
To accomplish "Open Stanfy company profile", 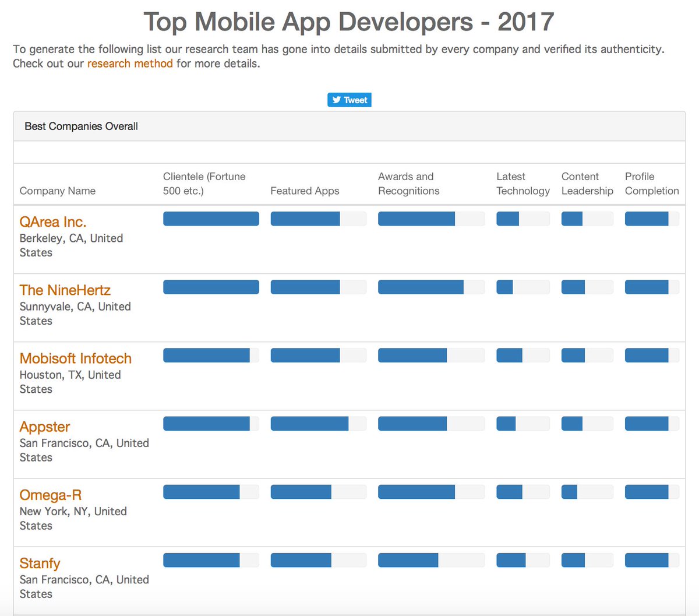I will (x=40, y=564).
